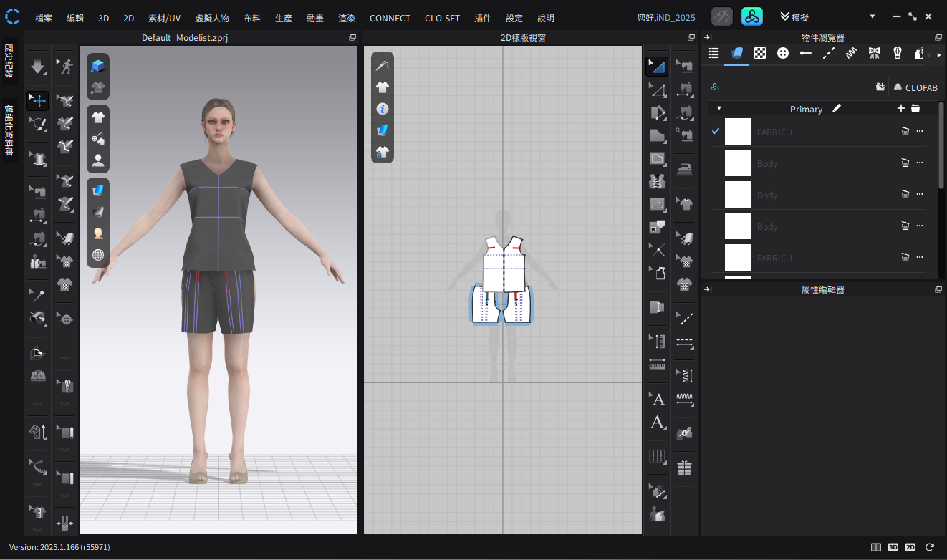Show garment via the white T-shirt icon in 3D view
947x560 pixels.
(98, 117)
